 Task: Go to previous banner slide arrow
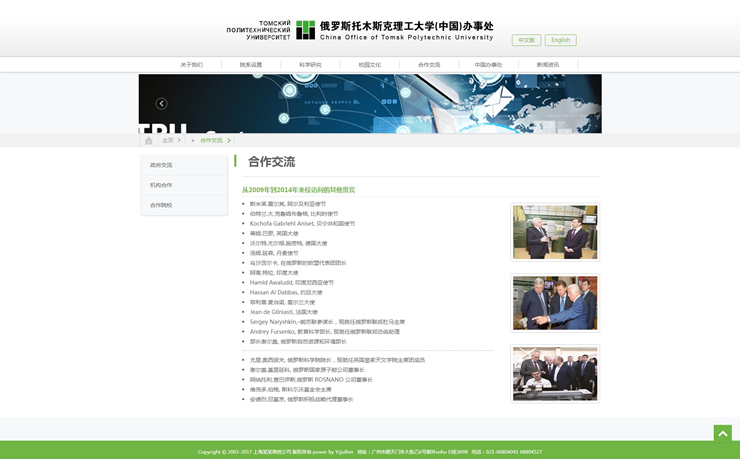coord(161,103)
